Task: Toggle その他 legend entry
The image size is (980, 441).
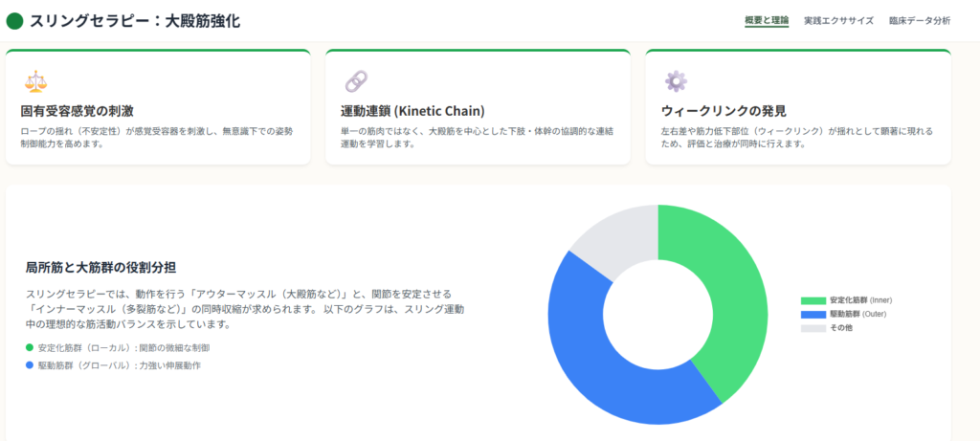Action: 827,328
